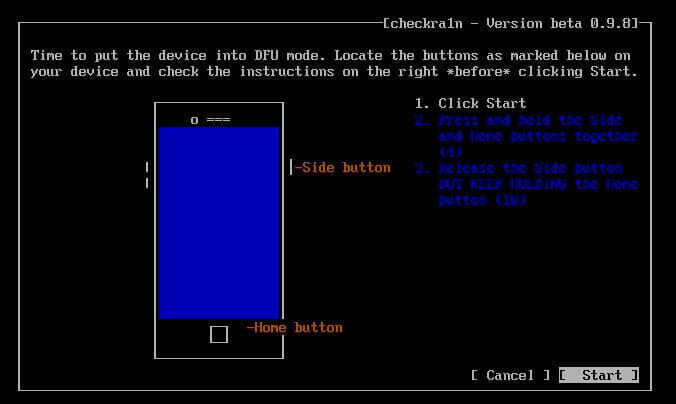The image size is (676, 404).
Task: Click the lower volume button marker on phone
Action: pyautogui.click(x=147, y=183)
